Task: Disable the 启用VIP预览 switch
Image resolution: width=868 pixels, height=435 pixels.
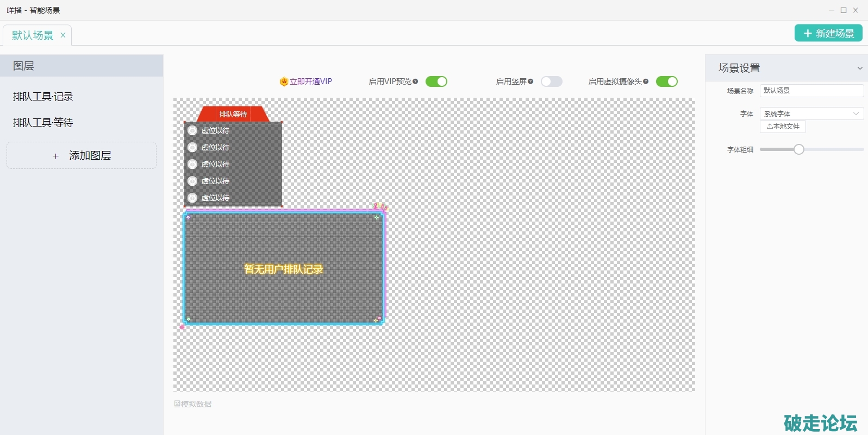Action: (436, 81)
